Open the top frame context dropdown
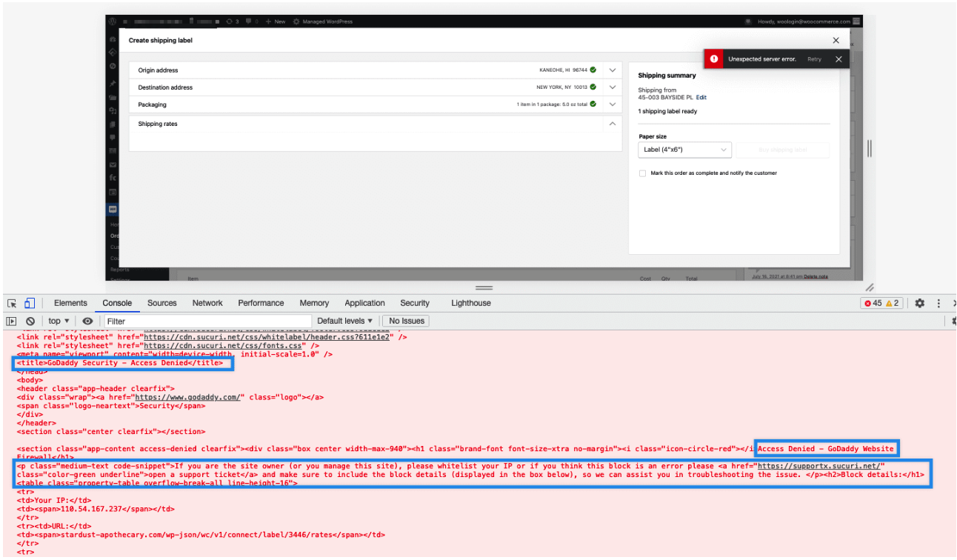 click(x=57, y=320)
